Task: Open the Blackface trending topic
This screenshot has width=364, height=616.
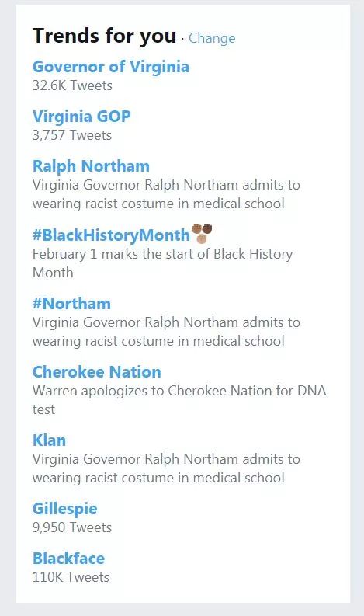Action: [69, 559]
